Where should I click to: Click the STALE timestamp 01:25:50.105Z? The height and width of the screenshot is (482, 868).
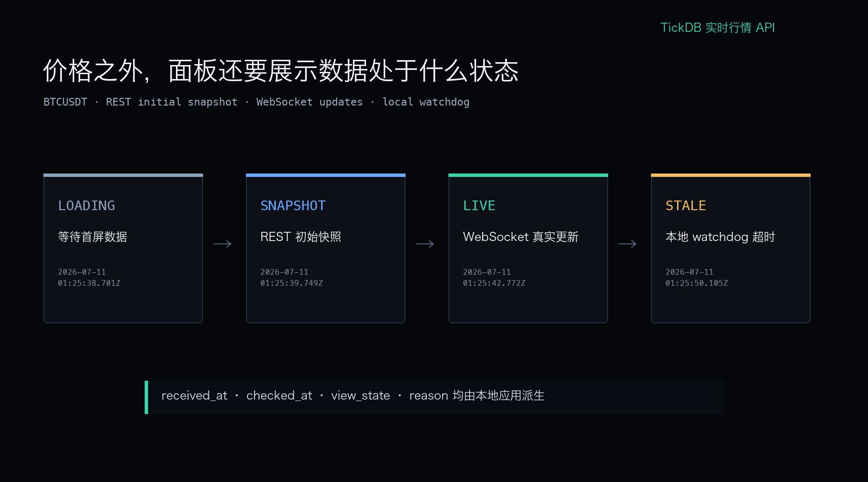coord(697,283)
